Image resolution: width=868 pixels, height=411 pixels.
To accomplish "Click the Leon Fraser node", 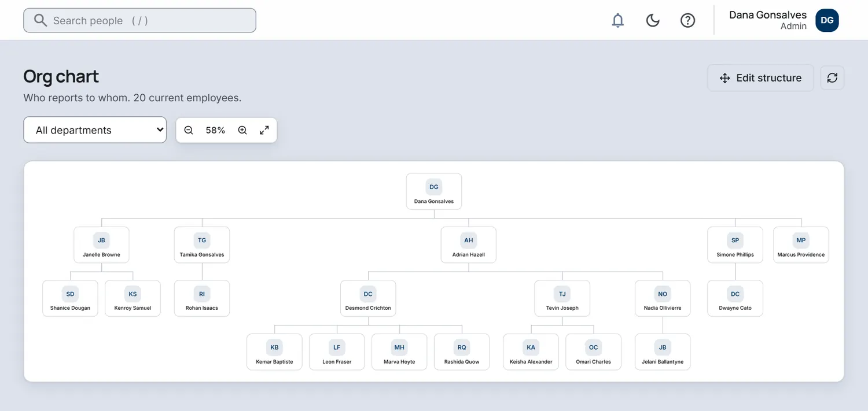I will 337,351.
